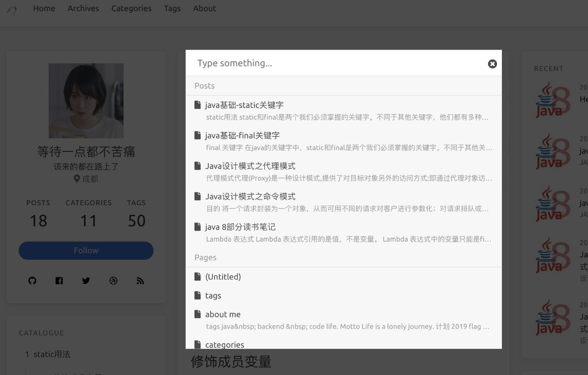
Task: Close the search dialog with X icon
Action: coord(492,63)
